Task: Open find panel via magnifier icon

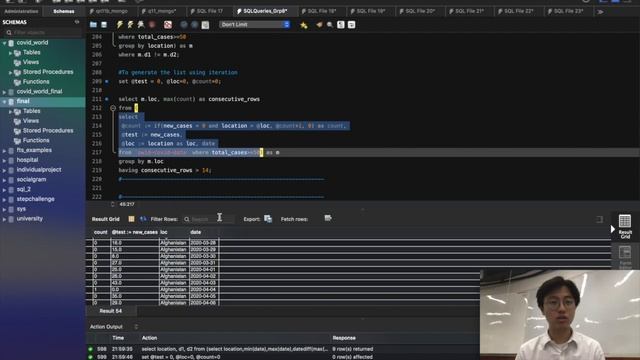Action: coord(330,25)
